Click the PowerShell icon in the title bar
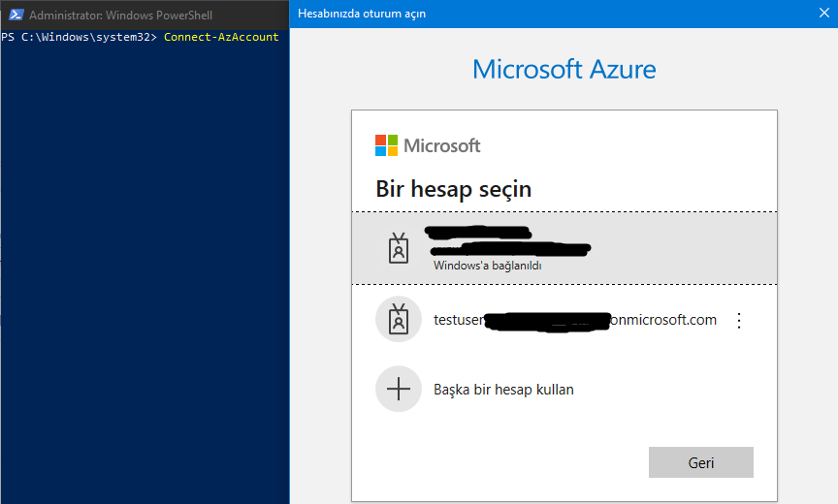Screen dimensions: 838x504 16,15
